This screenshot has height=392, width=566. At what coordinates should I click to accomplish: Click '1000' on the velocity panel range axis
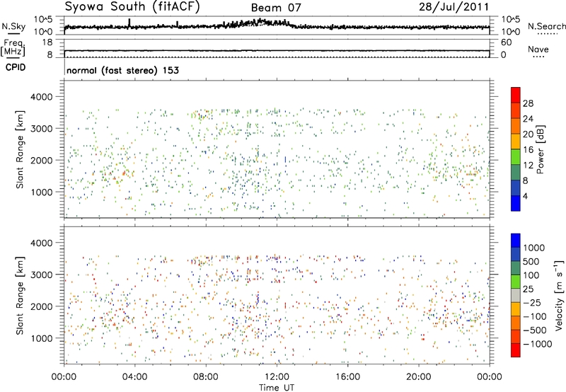[41, 338]
